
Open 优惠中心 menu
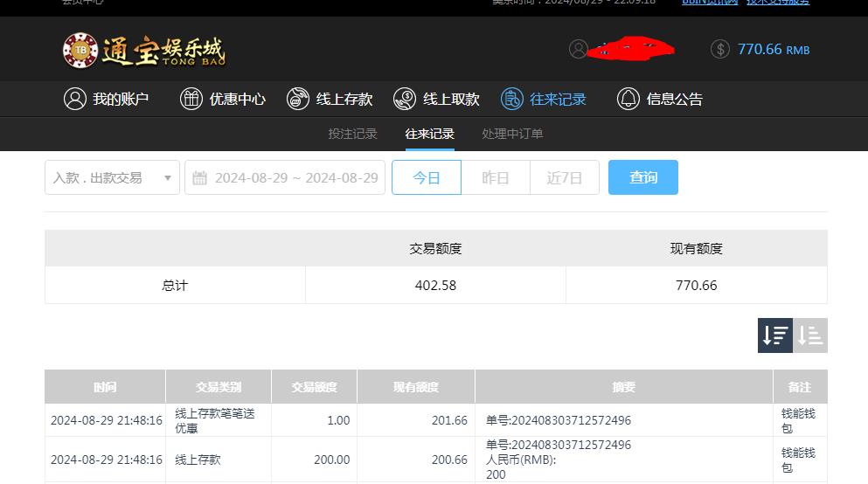point(223,99)
